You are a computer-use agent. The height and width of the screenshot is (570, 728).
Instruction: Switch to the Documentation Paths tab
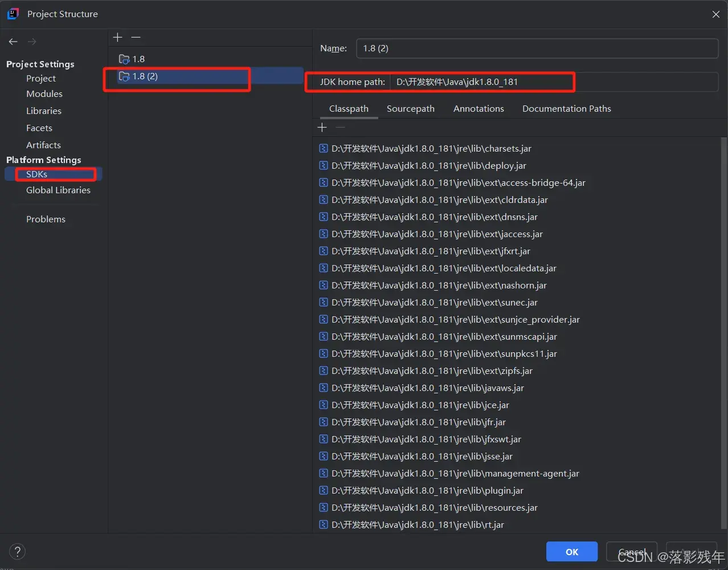coord(567,109)
